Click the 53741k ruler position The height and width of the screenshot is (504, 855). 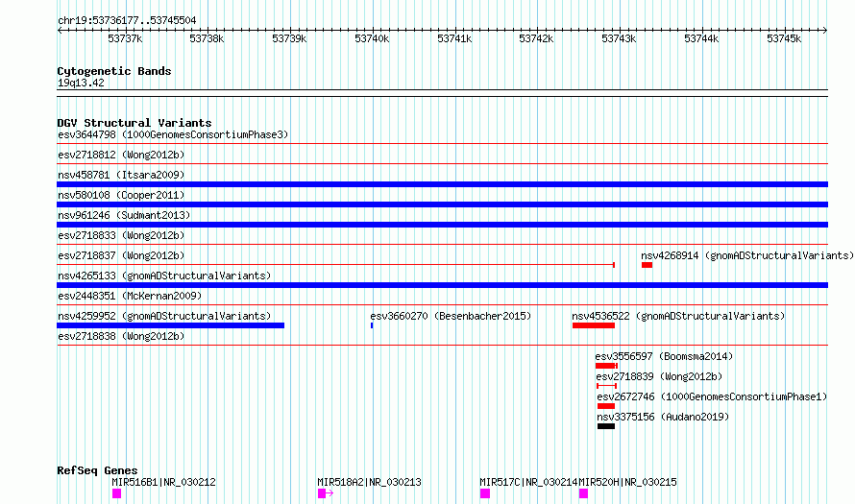point(454,38)
